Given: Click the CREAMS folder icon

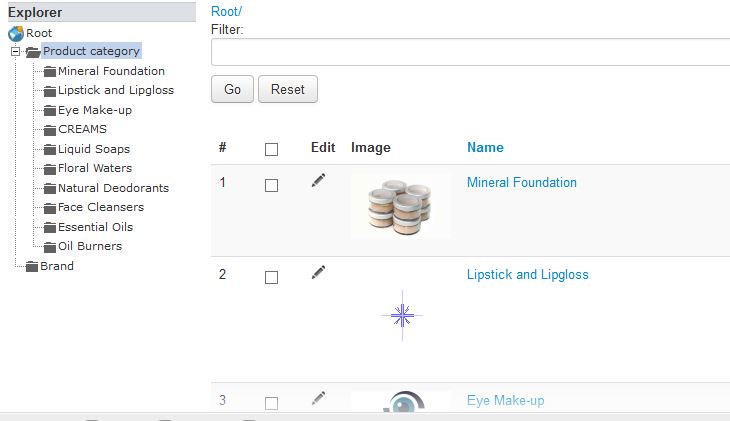Looking at the screenshot, I should point(49,130).
